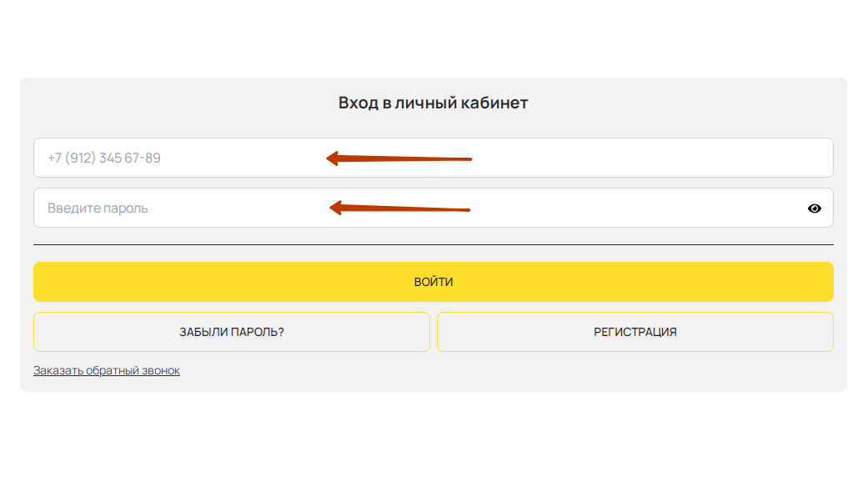The height and width of the screenshot is (487, 868).
Task: Click the Вход в личный кабинет heading
Action: coord(434,103)
